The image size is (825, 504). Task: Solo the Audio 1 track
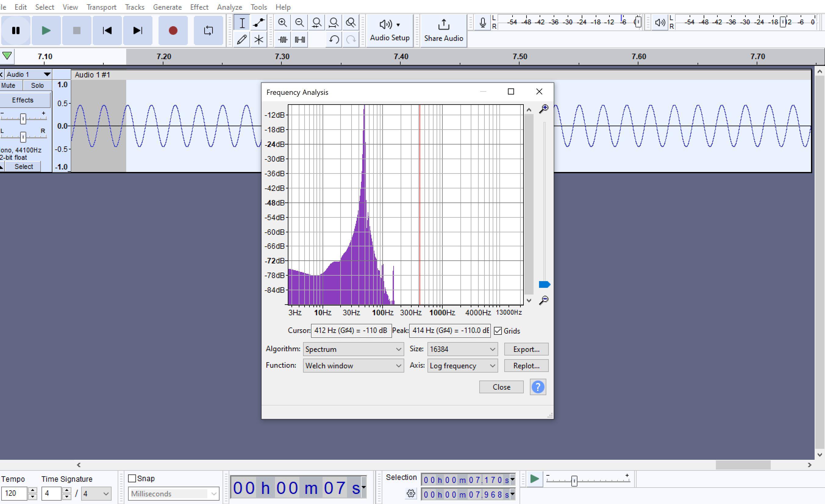tap(37, 85)
